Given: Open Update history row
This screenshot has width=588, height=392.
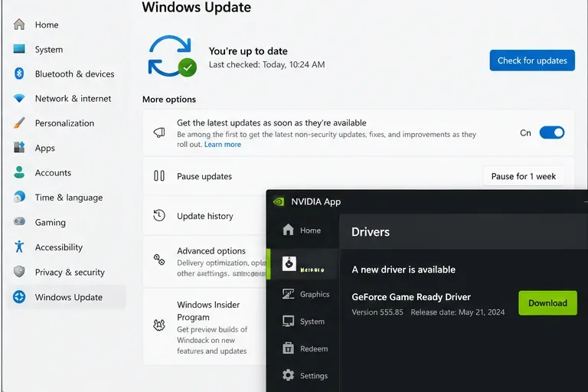Looking at the screenshot, I should coord(204,216).
